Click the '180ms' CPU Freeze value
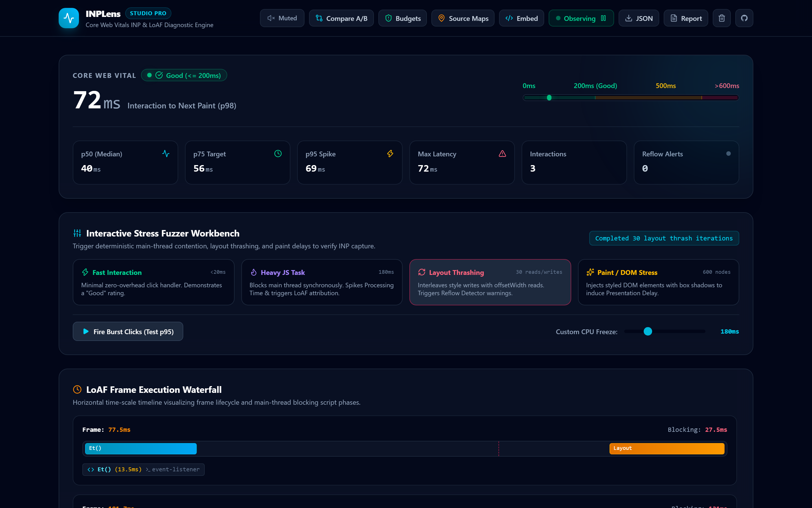812x508 pixels. (729, 332)
